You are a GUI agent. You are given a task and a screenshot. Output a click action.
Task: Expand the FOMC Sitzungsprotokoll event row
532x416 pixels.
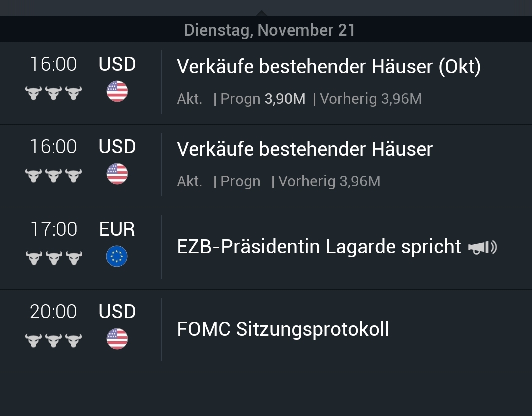pyautogui.click(x=284, y=330)
